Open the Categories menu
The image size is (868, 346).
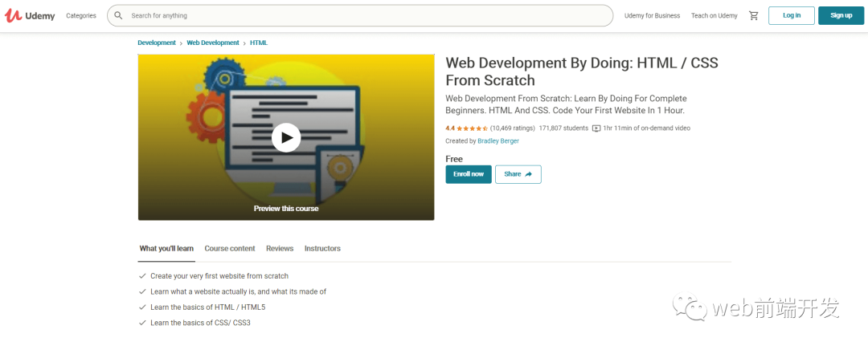[x=81, y=15]
